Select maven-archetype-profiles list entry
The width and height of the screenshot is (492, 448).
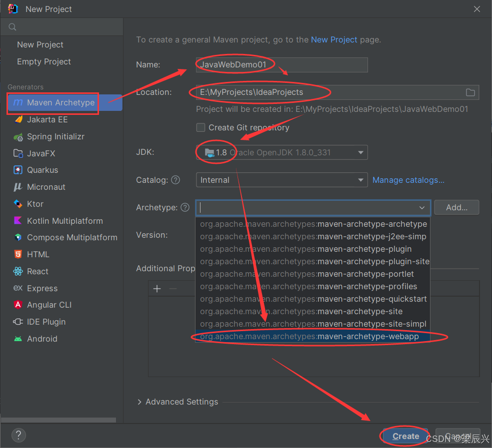(x=312, y=287)
